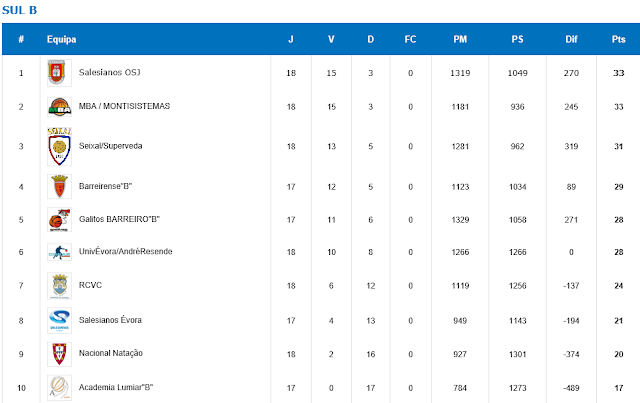Visit the Seixal/Superveda team page

pyautogui.click(x=110, y=146)
